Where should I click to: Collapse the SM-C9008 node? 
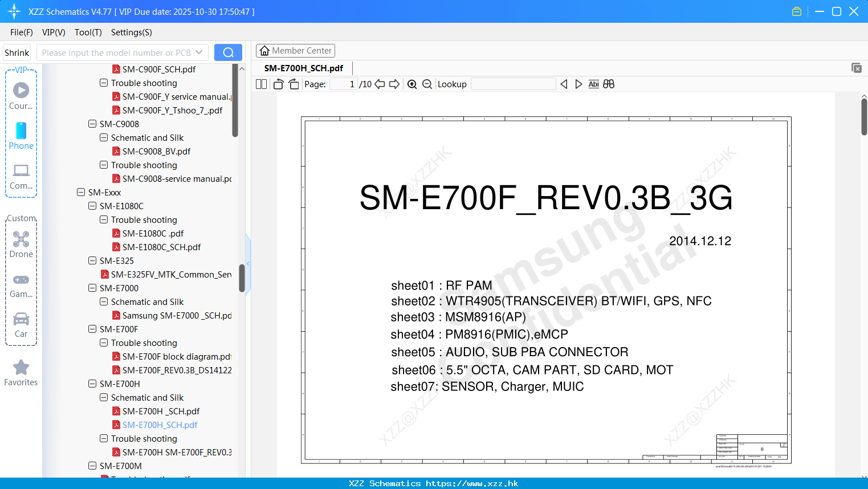point(92,124)
